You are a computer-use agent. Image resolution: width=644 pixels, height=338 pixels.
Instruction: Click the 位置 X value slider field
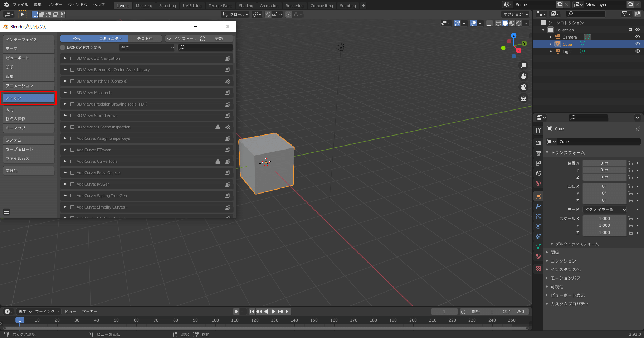click(605, 163)
